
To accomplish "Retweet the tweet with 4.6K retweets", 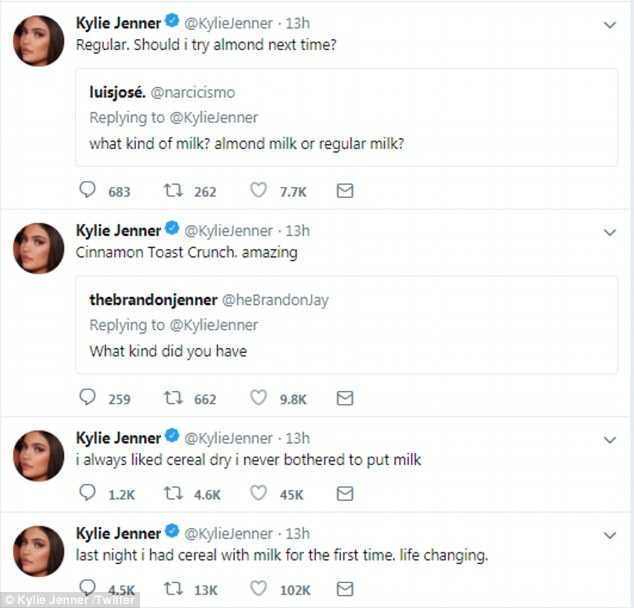I will [173, 493].
